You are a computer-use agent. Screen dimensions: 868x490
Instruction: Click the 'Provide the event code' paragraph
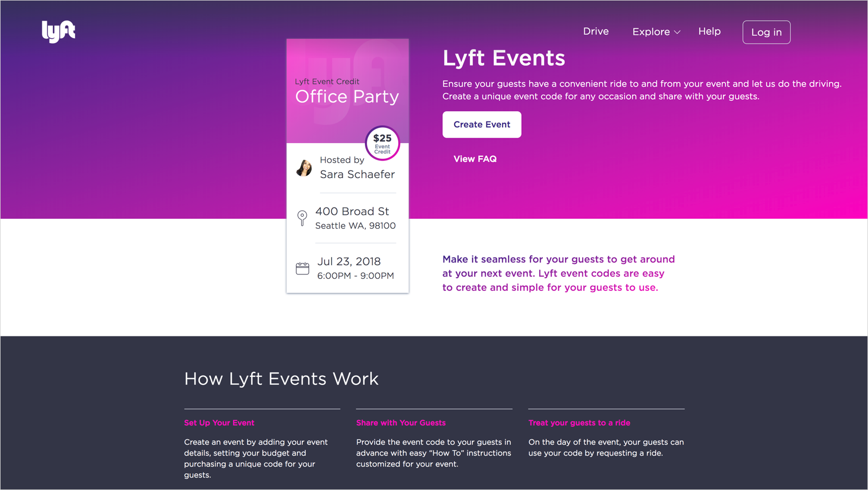click(x=434, y=453)
